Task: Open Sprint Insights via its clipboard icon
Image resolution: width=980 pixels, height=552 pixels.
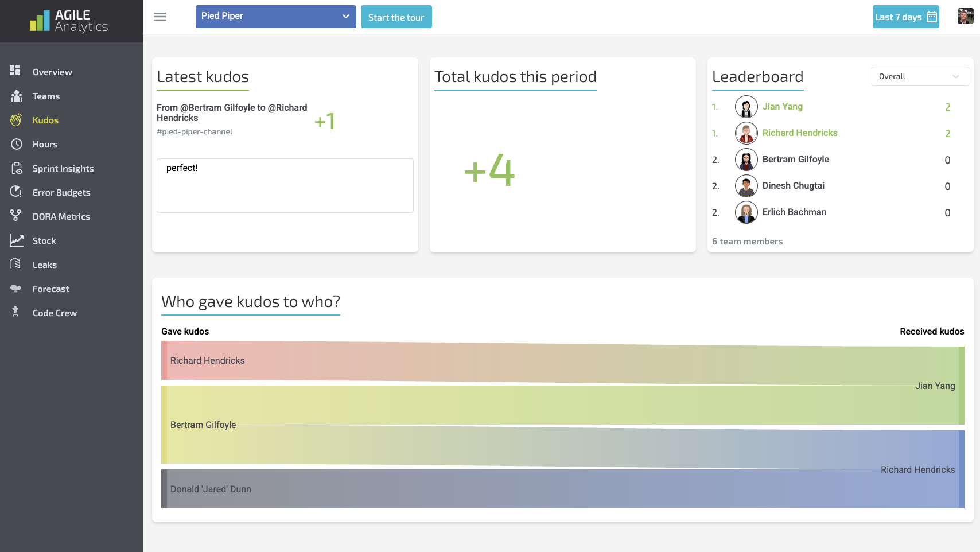Action: pyautogui.click(x=16, y=168)
